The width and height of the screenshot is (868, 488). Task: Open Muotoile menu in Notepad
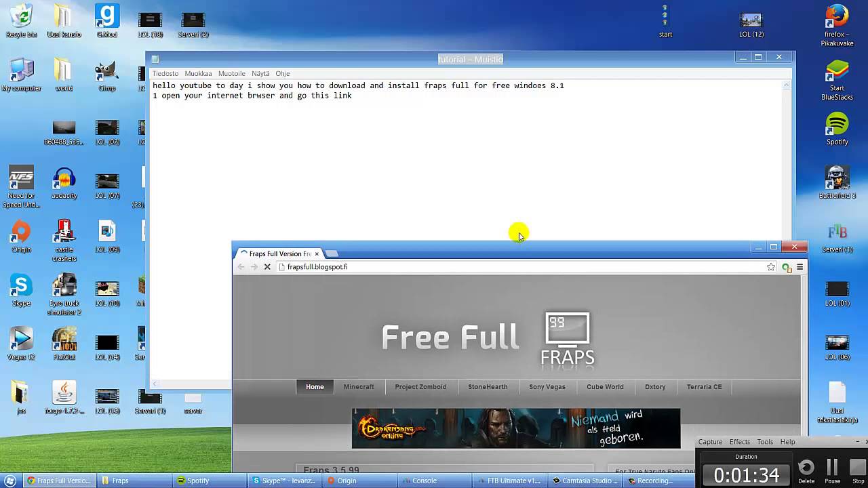[231, 73]
